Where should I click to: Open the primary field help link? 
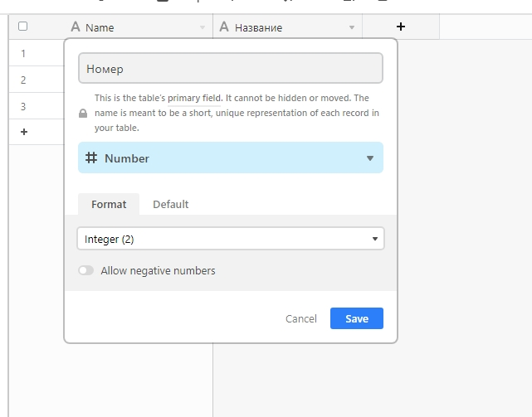[194, 98]
